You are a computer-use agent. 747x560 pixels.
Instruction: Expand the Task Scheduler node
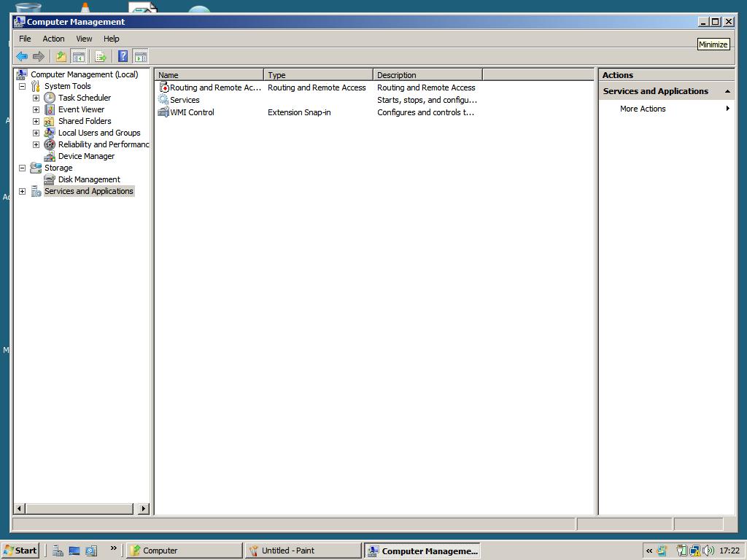[36, 98]
